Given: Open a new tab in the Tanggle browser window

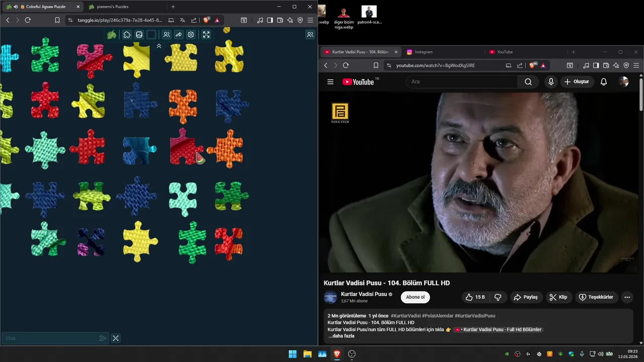Looking at the screenshot, I should pyautogui.click(x=173, y=7).
